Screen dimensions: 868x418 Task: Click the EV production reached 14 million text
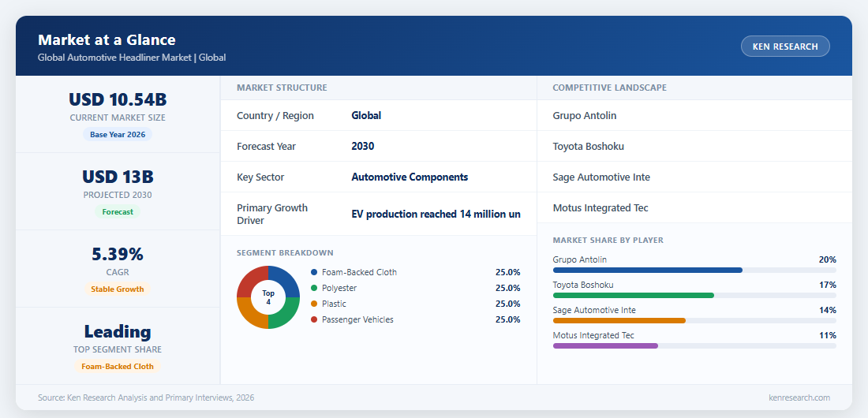click(x=436, y=215)
